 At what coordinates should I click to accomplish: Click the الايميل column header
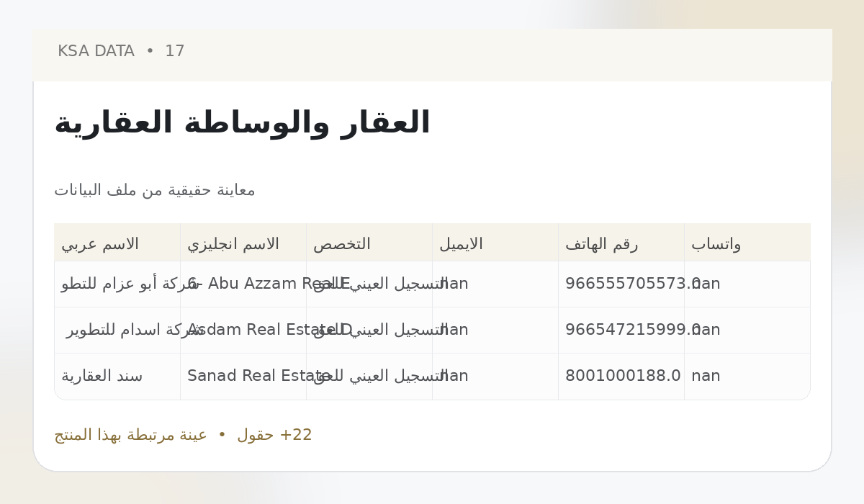(x=461, y=244)
